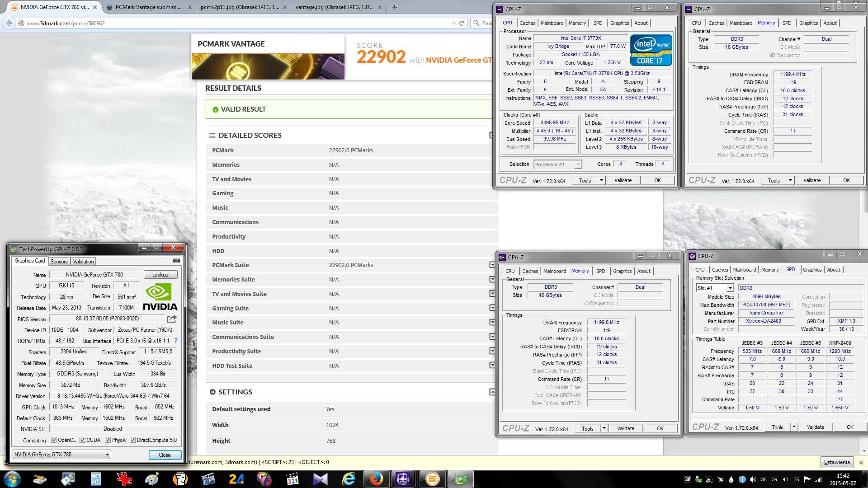Open About tab in bottom-left CPU-Z window
This screenshot has height=488, width=868.
644,271
